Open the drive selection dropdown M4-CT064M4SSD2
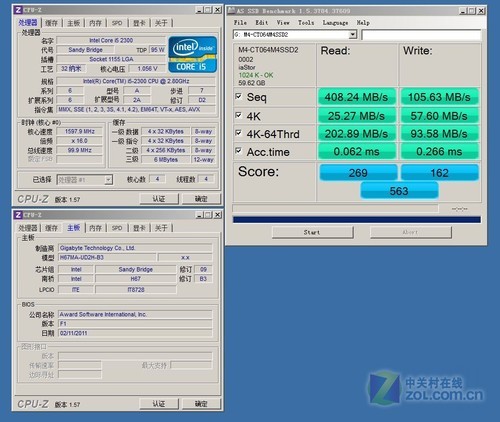Viewport: 500px width, 422px height. coord(295,34)
